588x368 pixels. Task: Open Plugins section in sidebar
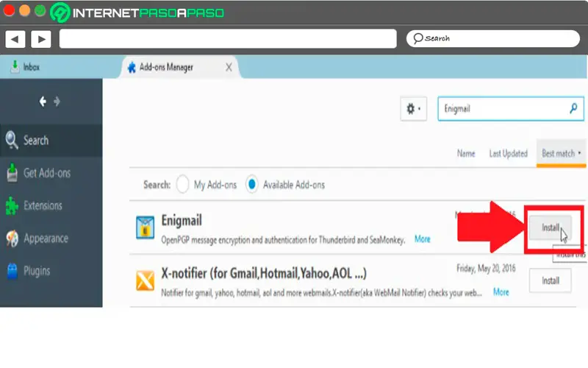click(51, 271)
